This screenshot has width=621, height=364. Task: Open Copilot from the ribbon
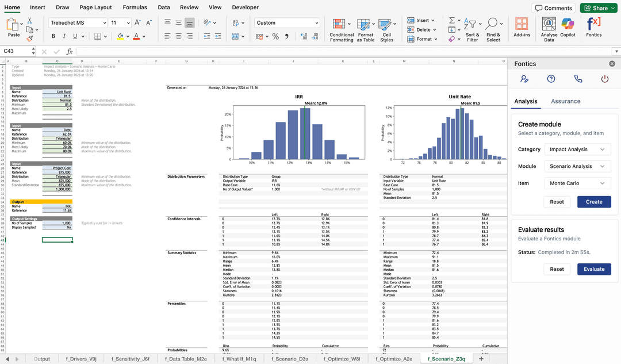tap(568, 28)
